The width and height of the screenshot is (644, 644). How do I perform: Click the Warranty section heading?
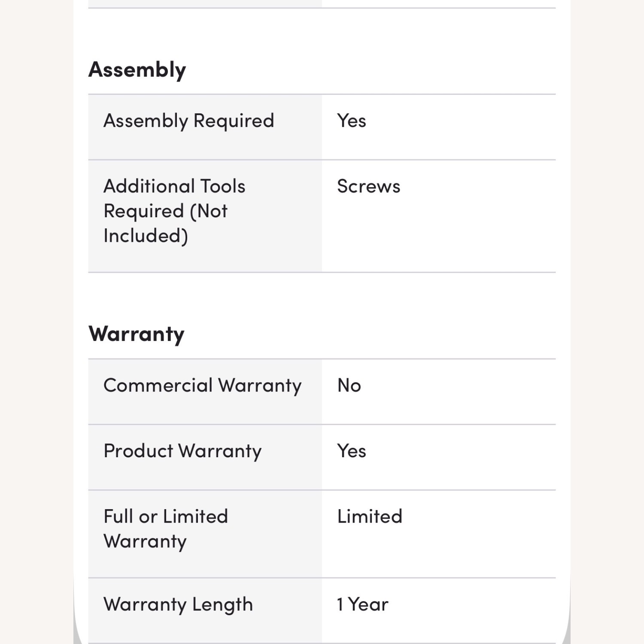click(x=136, y=334)
